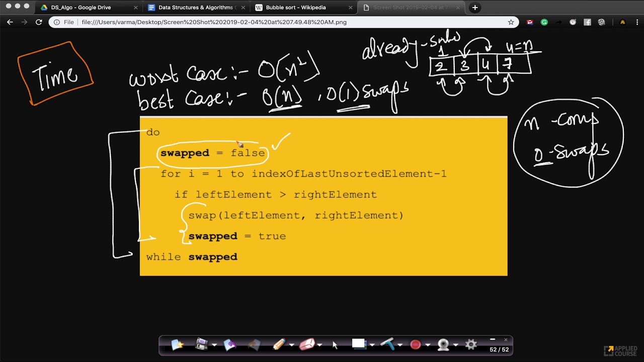The width and height of the screenshot is (644, 362).
Task: Click the browser forward arrow
Action: click(24, 22)
